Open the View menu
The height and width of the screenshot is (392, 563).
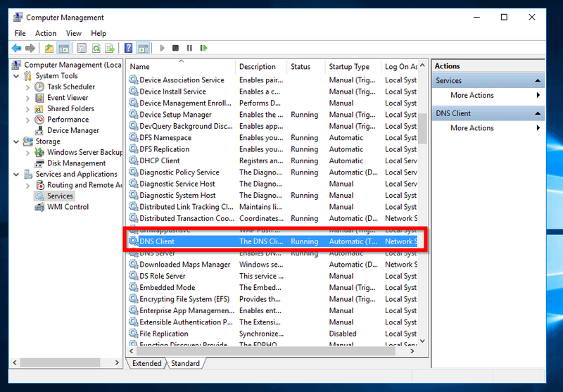click(x=74, y=33)
